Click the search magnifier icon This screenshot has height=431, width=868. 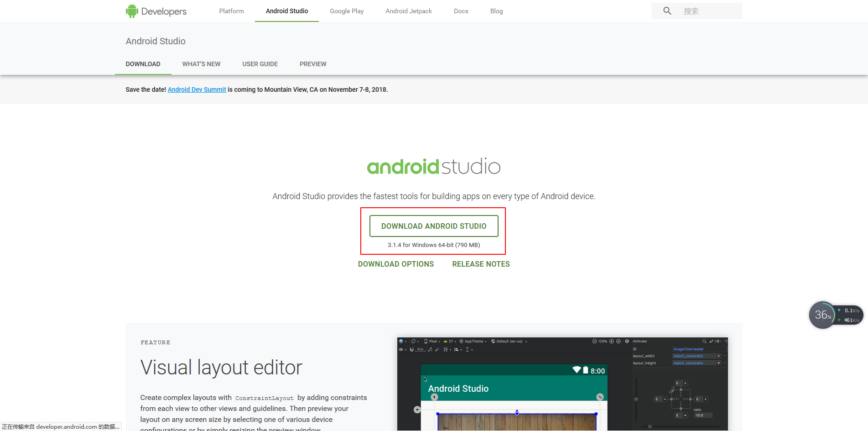pos(667,11)
